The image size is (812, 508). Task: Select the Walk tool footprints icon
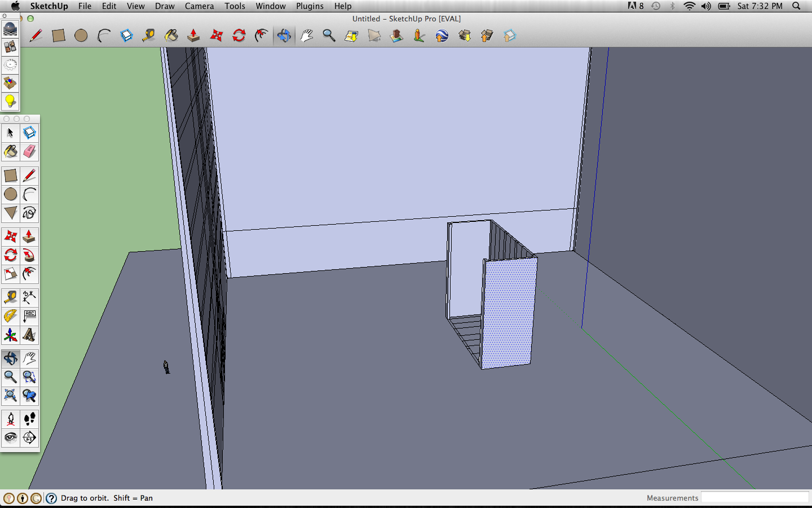tap(29, 418)
